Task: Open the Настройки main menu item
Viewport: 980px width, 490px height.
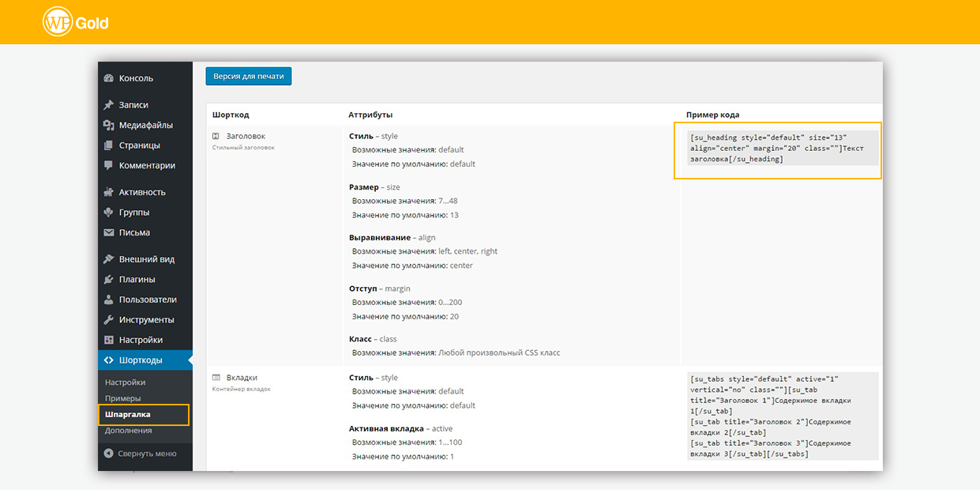Action: coord(141,340)
